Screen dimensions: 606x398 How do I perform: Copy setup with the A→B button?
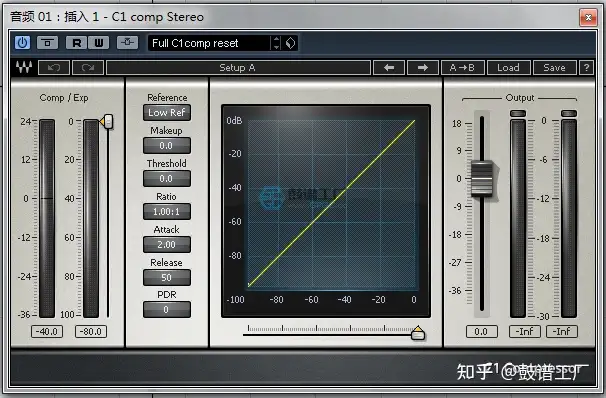[x=462, y=68]
